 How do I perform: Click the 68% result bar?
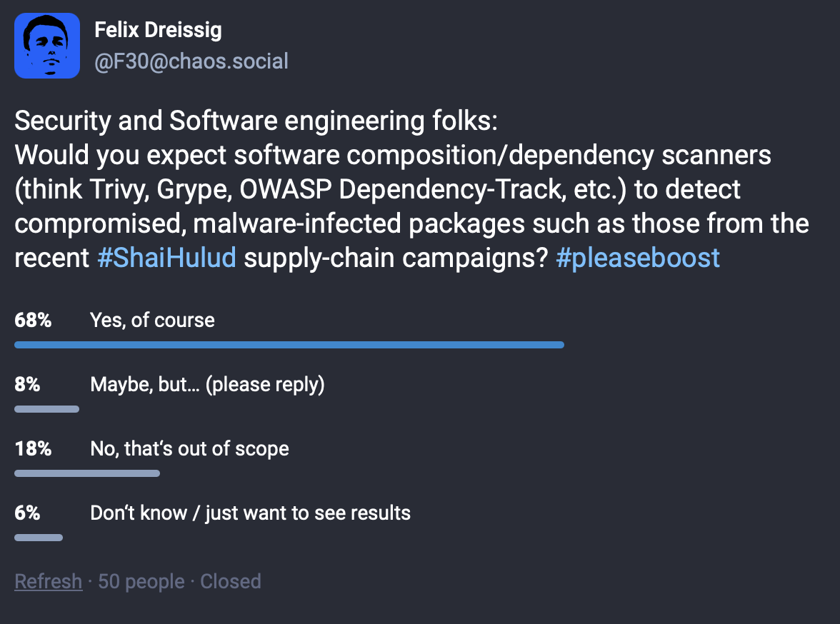click(x=289, y=345)
